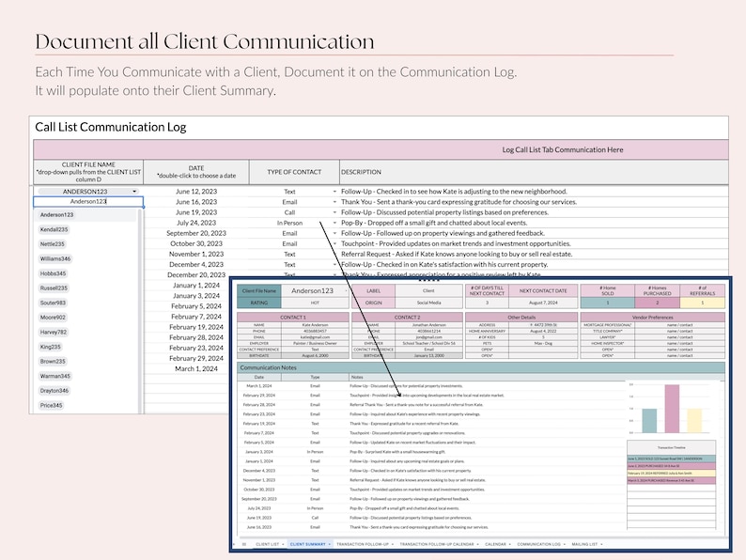Choose Brown235 from the client dropdown list
Image resolution: width=746 pixels, height=560 pixels.
click(x=53, y=361)
